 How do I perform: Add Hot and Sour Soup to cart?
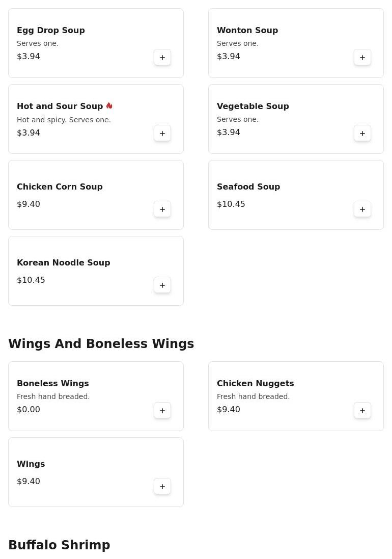162,134
